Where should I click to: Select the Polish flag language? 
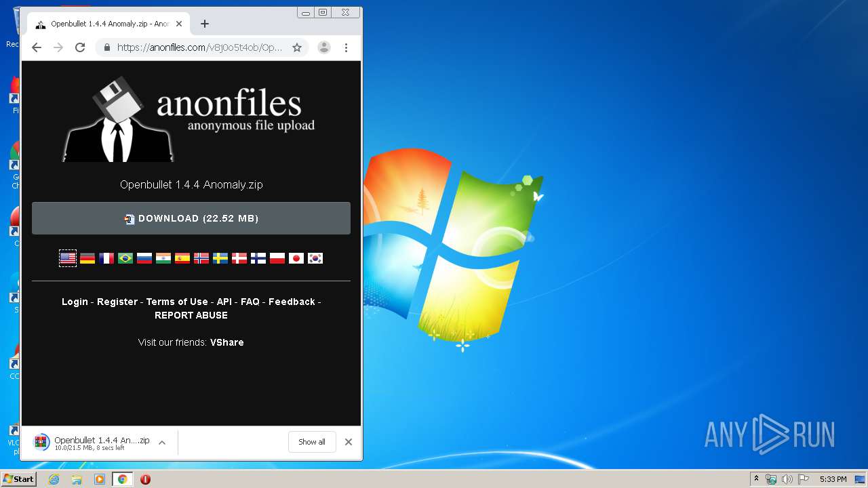click(x=277, y=258)
